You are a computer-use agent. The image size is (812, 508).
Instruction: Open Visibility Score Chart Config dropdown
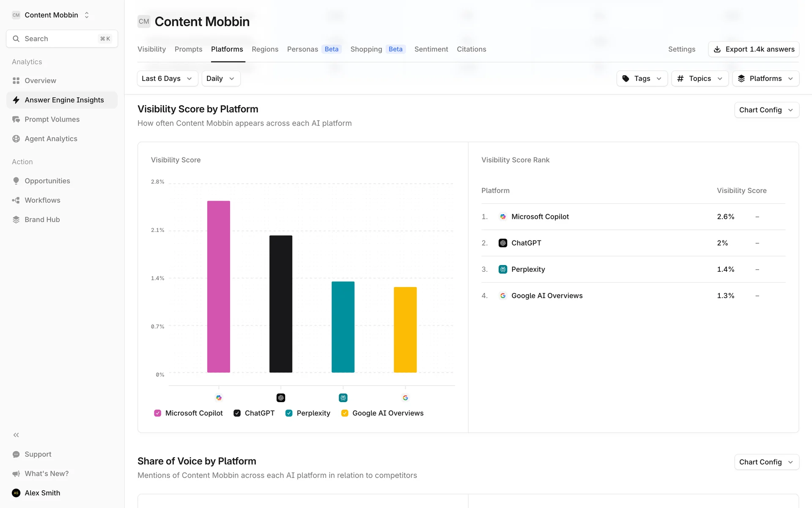(x=766, y=110)
